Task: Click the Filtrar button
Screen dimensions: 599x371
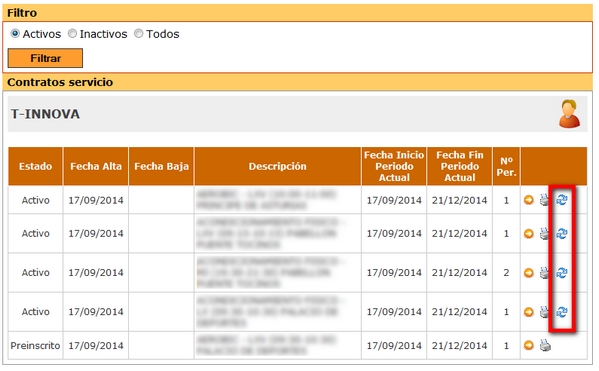Action: click(45, 58)
